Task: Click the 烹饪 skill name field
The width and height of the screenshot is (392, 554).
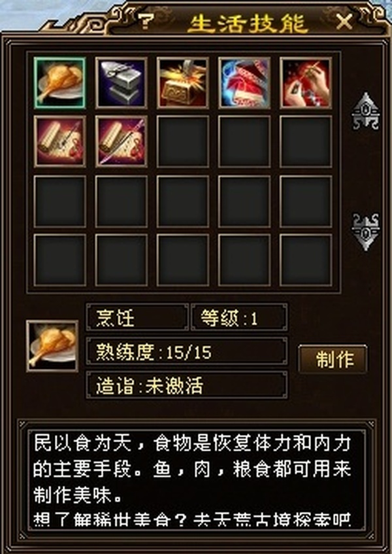Action: [138, 317]
